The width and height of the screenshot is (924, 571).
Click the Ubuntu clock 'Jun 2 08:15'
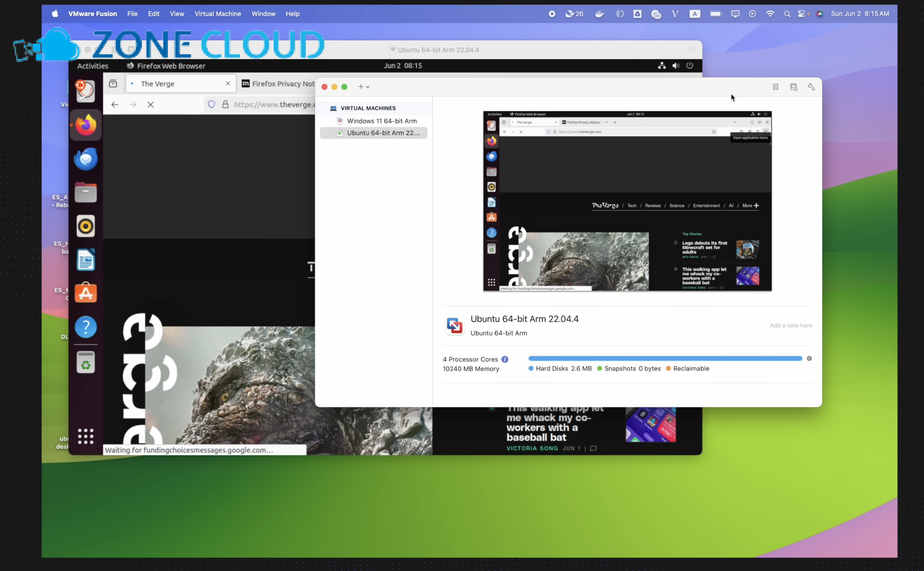[x=403, y=65]
